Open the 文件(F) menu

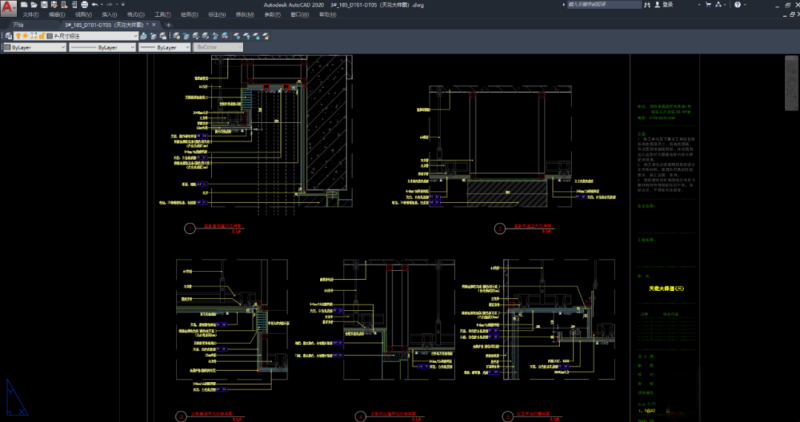coord(31,15)
